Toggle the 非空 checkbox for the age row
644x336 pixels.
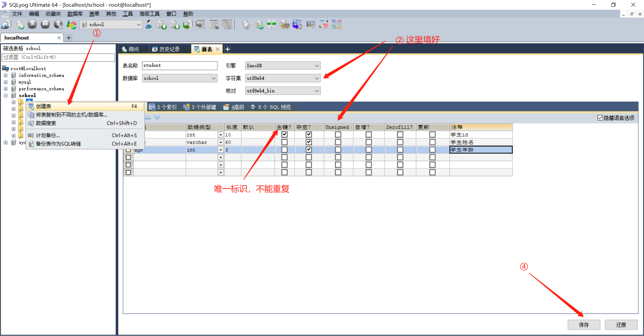[x=309, y=150]
